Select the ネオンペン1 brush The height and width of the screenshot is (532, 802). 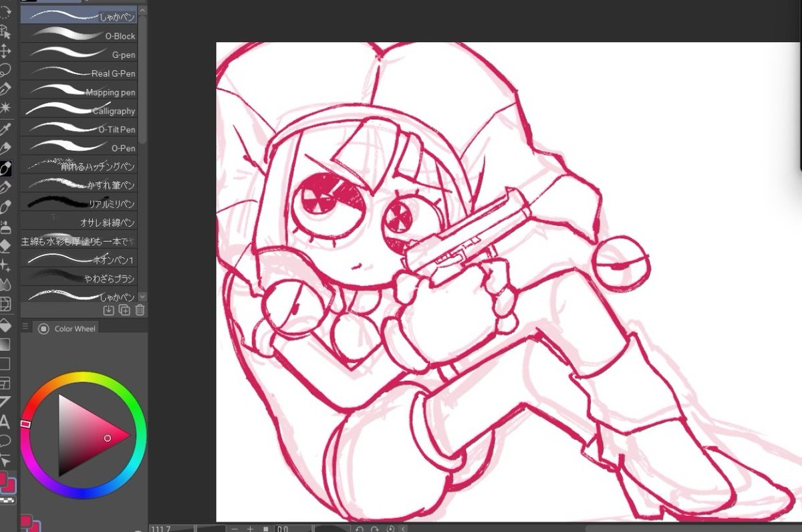79,258
